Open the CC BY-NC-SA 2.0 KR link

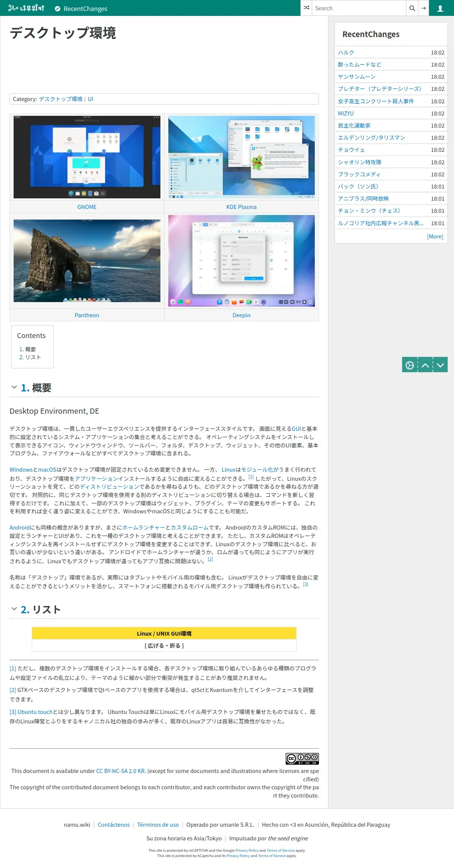(x=121, y=771)
